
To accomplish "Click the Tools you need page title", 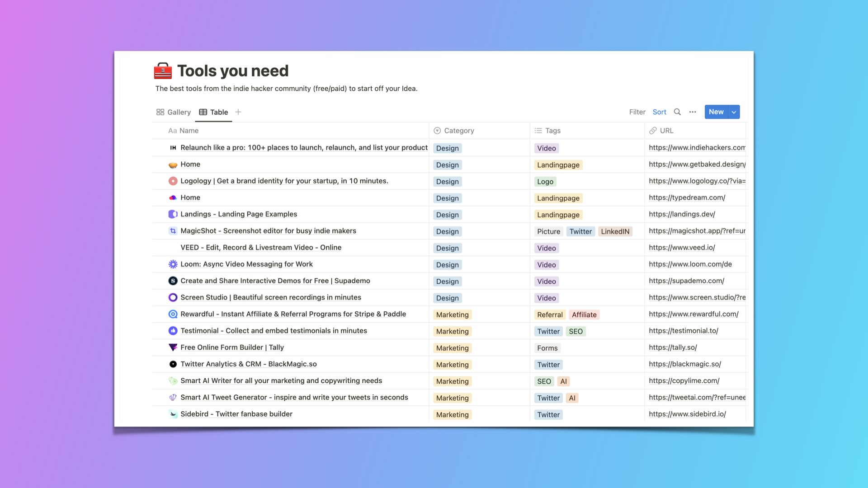I will tap(233, 71).
